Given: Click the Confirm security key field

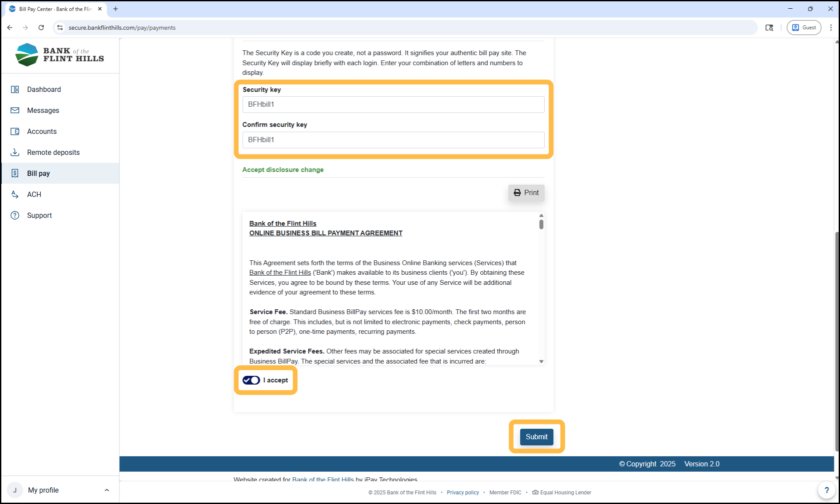Looking at the screenshot, I should point(393,140).
